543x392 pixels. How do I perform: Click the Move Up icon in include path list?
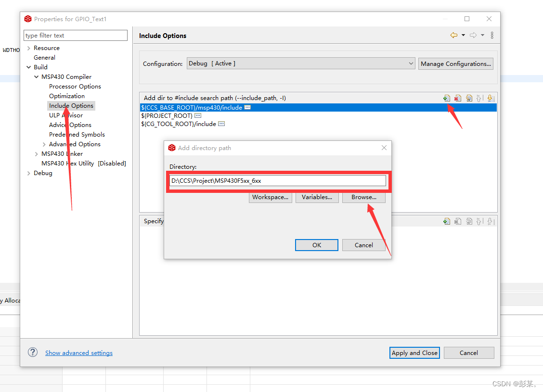(479, 98)
